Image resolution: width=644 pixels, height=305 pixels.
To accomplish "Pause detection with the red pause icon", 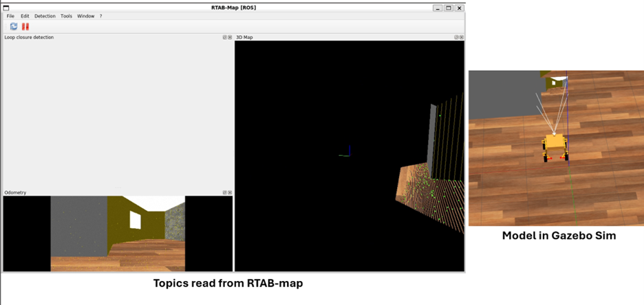I will (x=25, y=26).
